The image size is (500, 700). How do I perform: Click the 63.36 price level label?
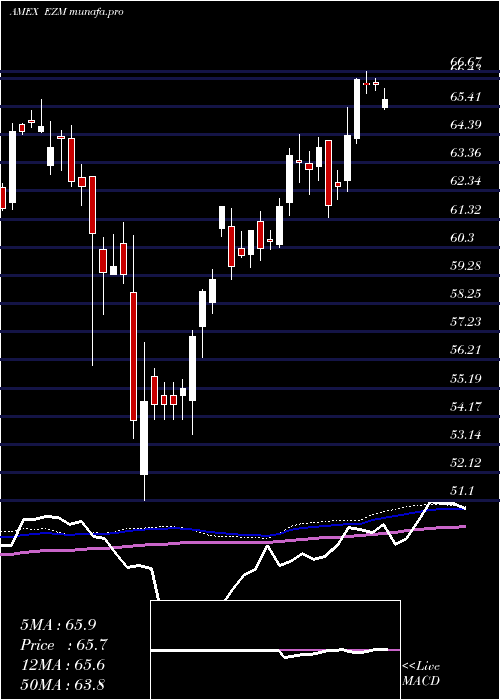click(466, 153)
